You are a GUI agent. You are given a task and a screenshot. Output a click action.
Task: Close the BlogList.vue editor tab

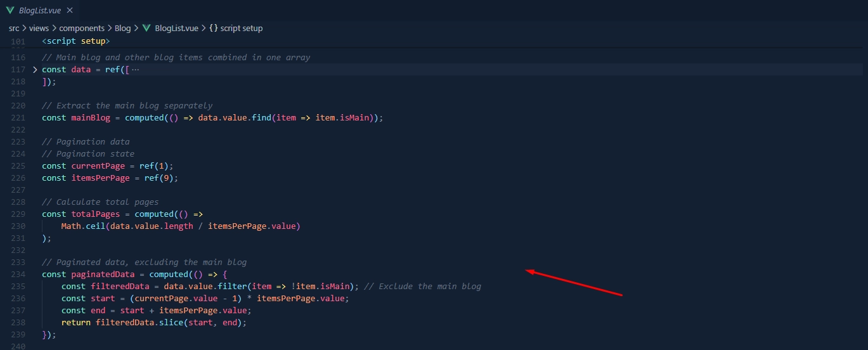pos(70,11)
